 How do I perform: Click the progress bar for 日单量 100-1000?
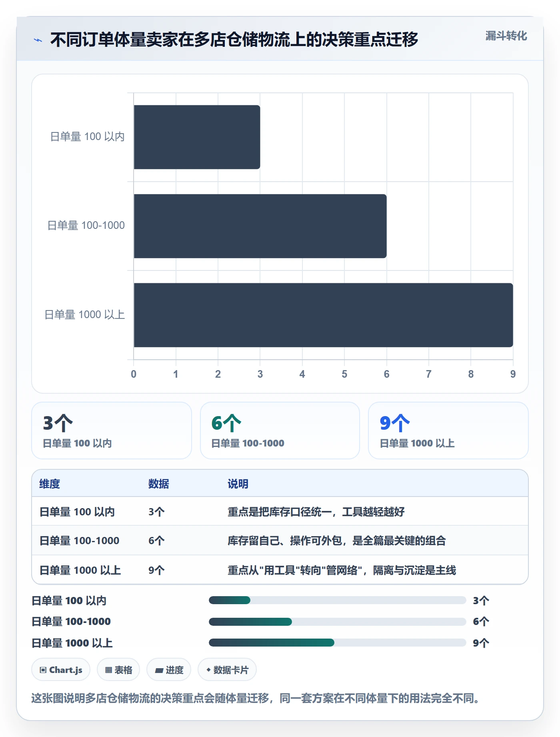[337, 621]
